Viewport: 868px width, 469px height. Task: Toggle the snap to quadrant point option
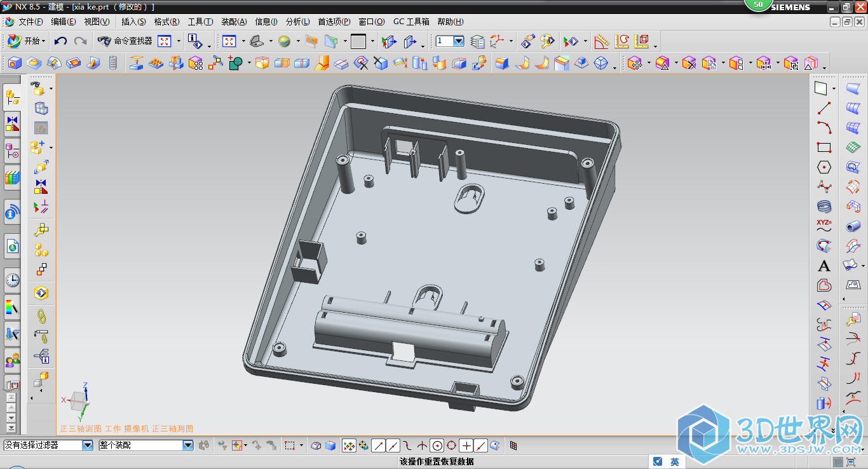(x=451, y=445)
